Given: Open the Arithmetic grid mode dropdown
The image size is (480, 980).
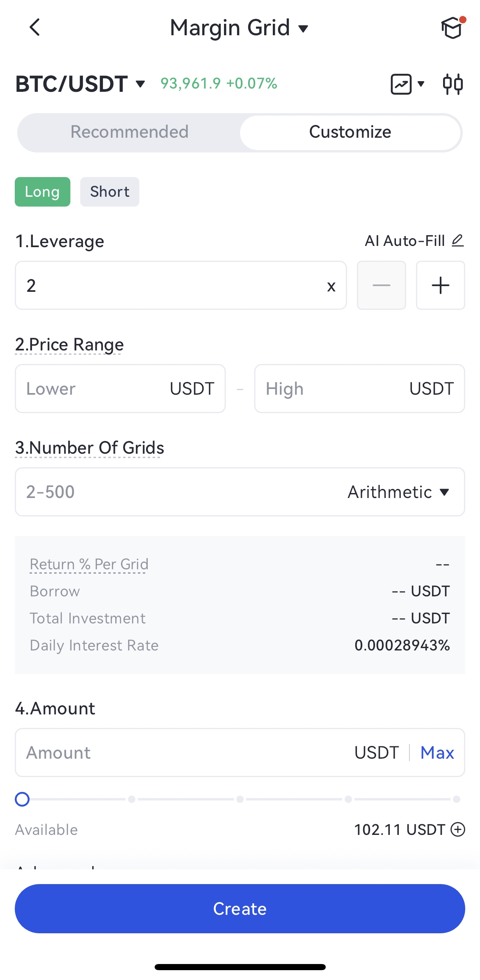Looking at the screenshot, I should tap(398, 492).
